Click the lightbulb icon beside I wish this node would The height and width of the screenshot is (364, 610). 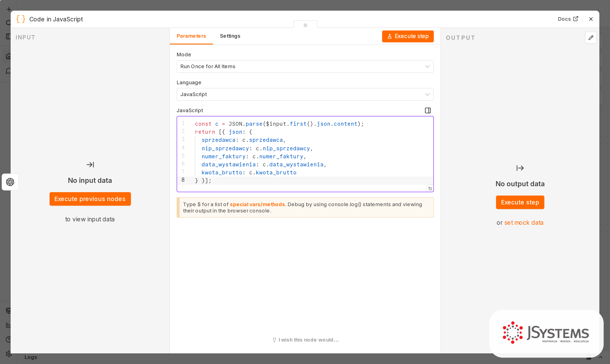[x=274, y=340]
